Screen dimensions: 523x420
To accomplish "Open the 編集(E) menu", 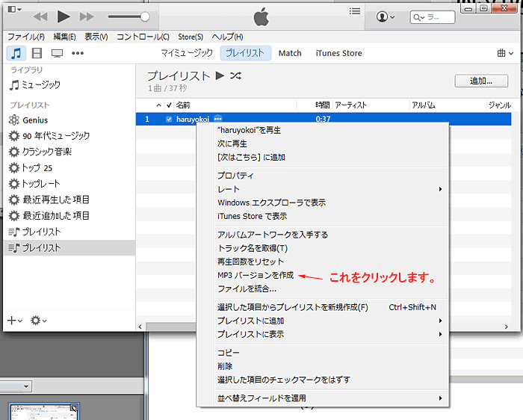I will (65, 37).
